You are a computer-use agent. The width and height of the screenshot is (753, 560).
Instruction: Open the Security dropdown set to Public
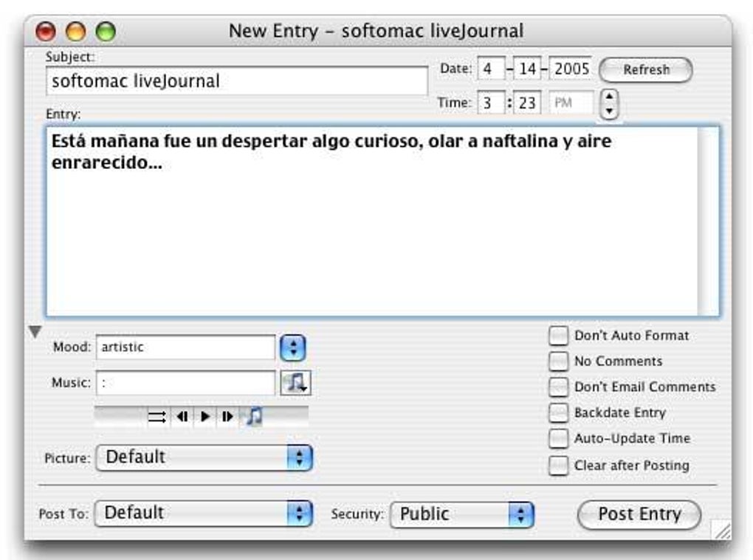[x=462, y=514]
